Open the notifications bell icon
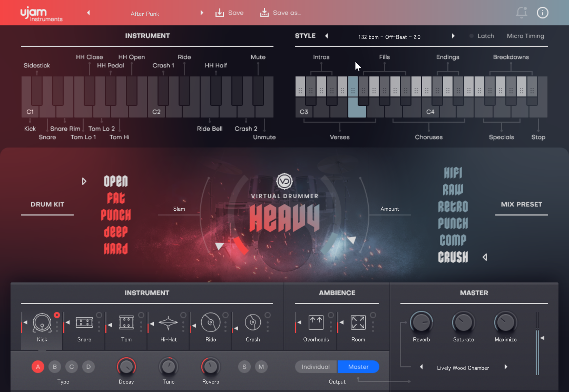The width and height of the screenshot is (569, 392). tap(522, 13)
